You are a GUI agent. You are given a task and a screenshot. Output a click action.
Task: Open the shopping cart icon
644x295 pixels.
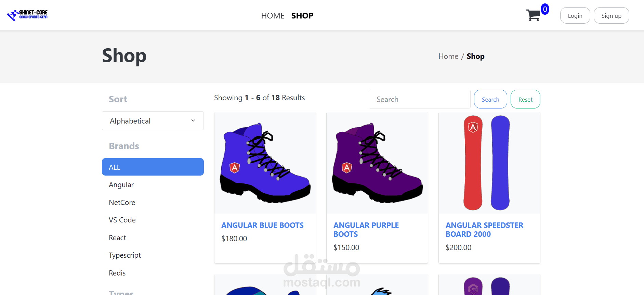[533, 15]
